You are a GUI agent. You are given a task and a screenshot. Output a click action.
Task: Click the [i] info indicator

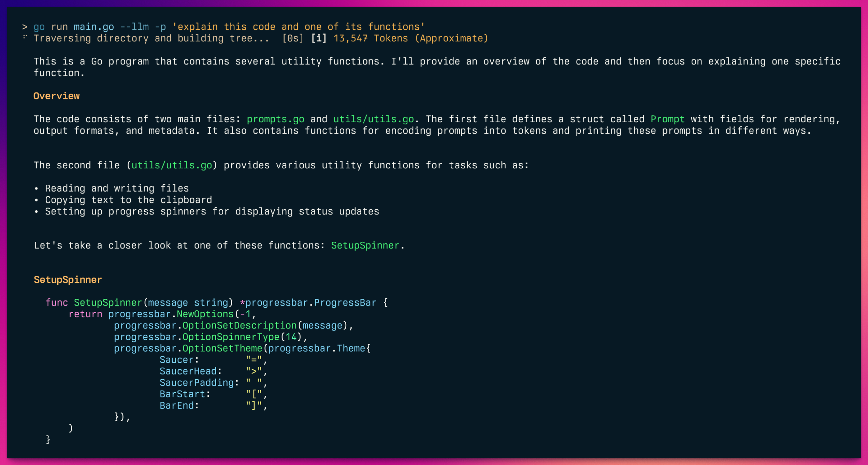[318, 38]
